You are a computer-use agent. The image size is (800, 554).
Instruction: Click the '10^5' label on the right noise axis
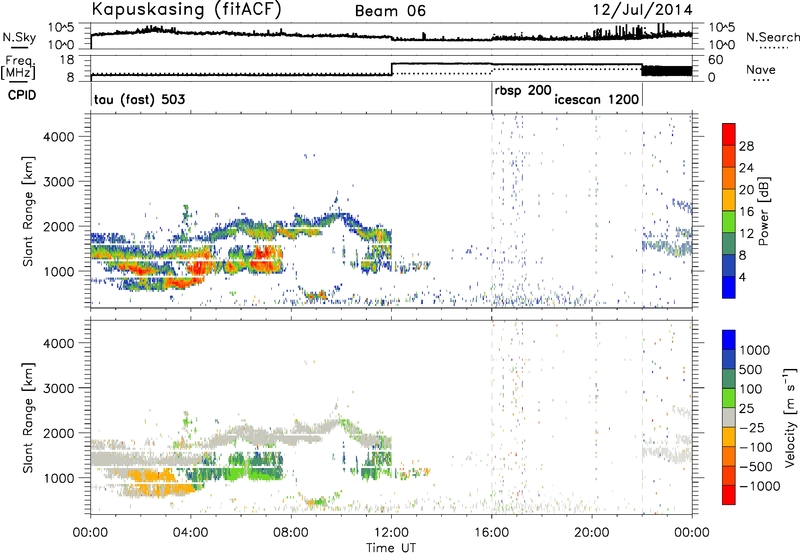pos(721,28)
